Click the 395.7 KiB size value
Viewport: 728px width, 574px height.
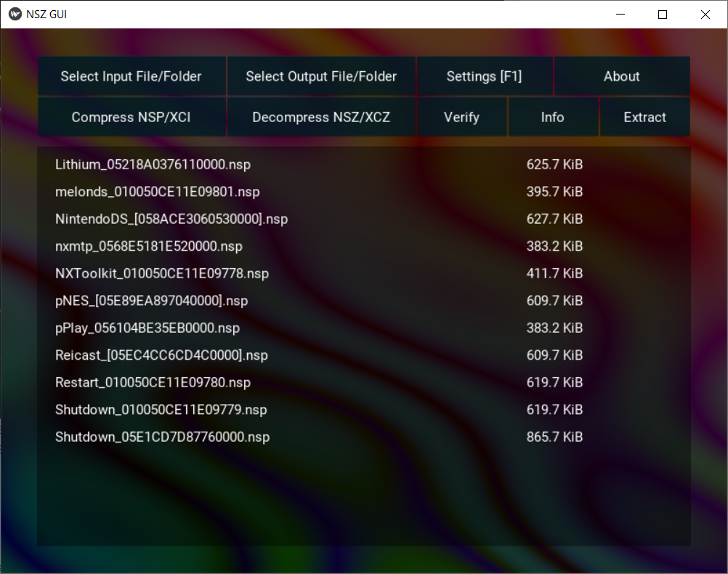554,192
